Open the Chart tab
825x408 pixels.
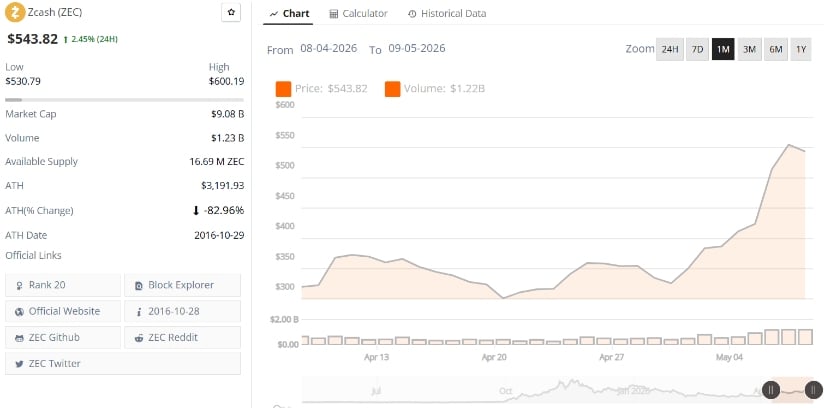coord(289,14)
